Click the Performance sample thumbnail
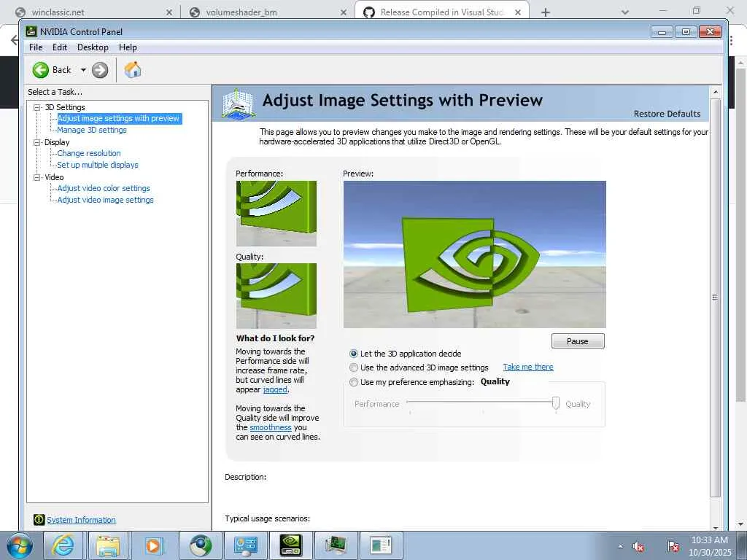 click(x=276, y=214)
